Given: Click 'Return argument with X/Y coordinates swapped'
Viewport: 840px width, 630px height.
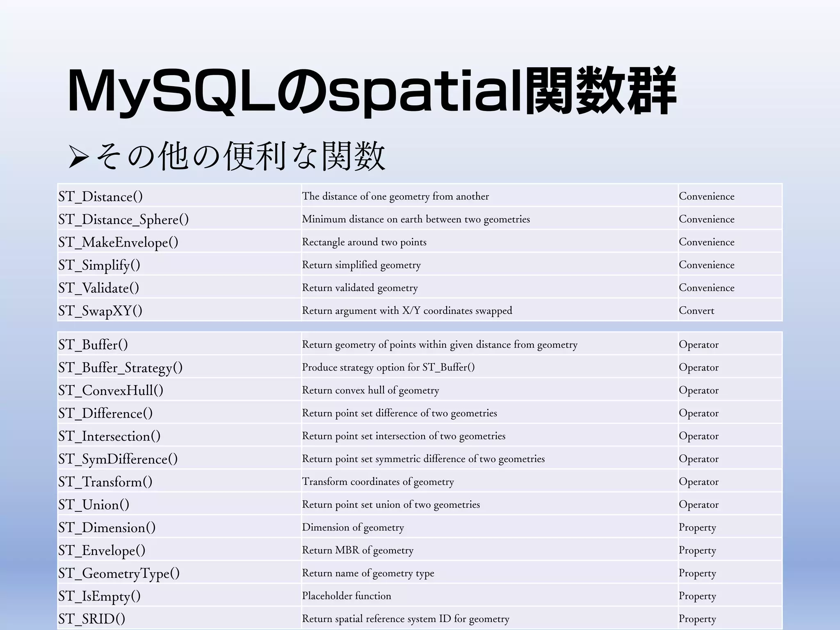Looking at the screenshot, I should tap(407, 311).
